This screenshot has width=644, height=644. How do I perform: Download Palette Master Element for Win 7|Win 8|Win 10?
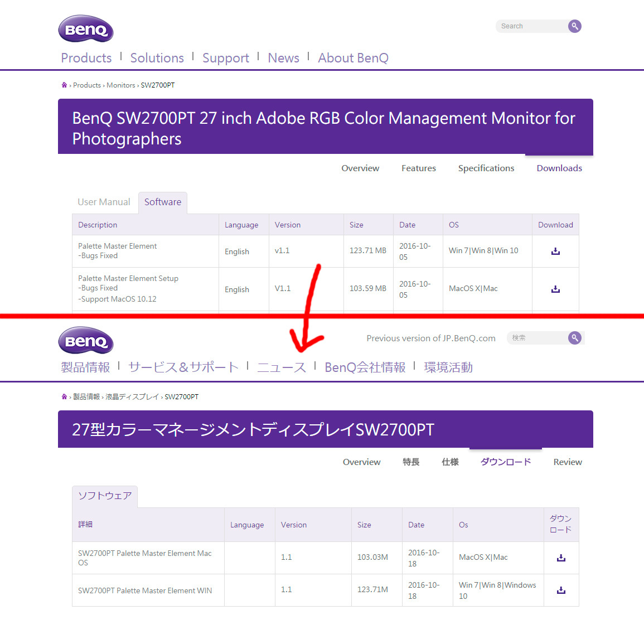555,251
